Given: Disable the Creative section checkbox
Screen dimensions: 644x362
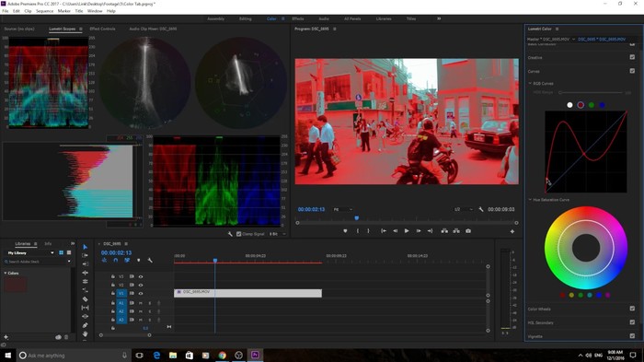Looking at the screenshot, I should (632, 58).
